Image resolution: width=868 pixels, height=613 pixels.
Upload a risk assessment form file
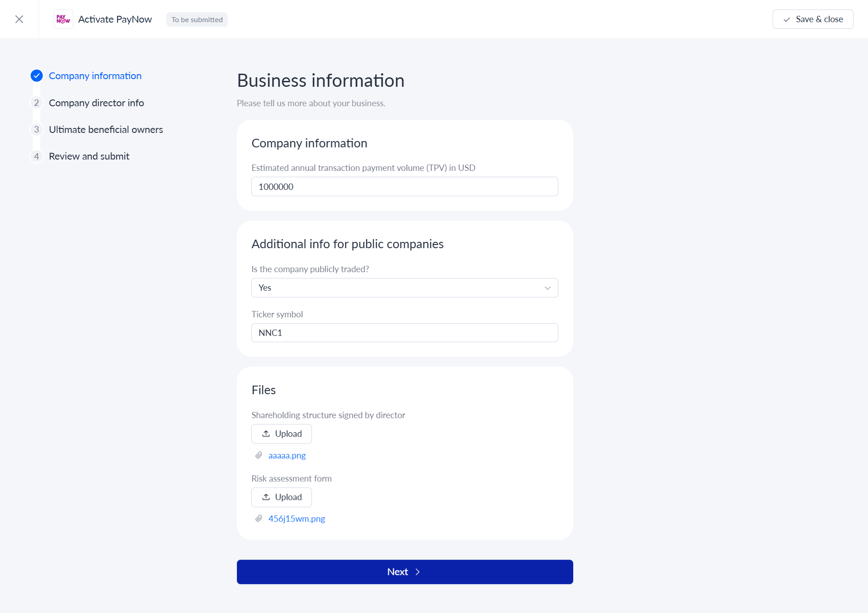[x=281, y=497]
